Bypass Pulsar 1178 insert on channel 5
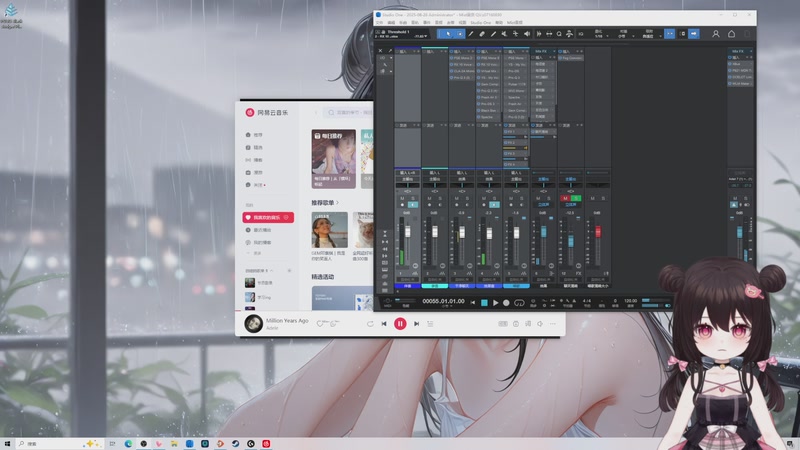 (x=506, y=84)
